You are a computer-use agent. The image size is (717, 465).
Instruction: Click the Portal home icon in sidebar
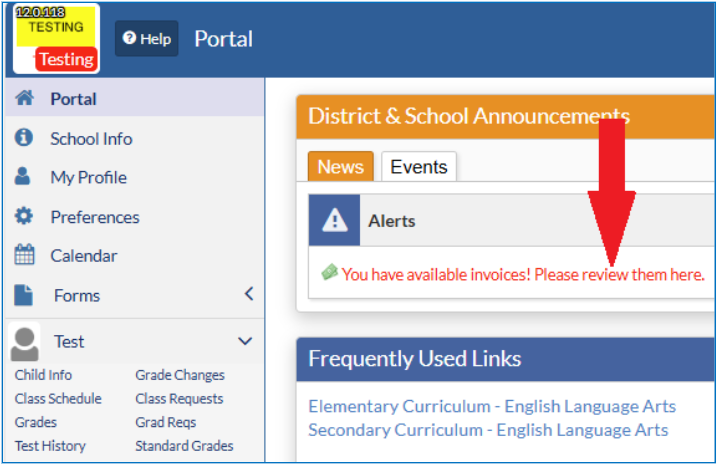pyautogui.click(x=25, y=99)
